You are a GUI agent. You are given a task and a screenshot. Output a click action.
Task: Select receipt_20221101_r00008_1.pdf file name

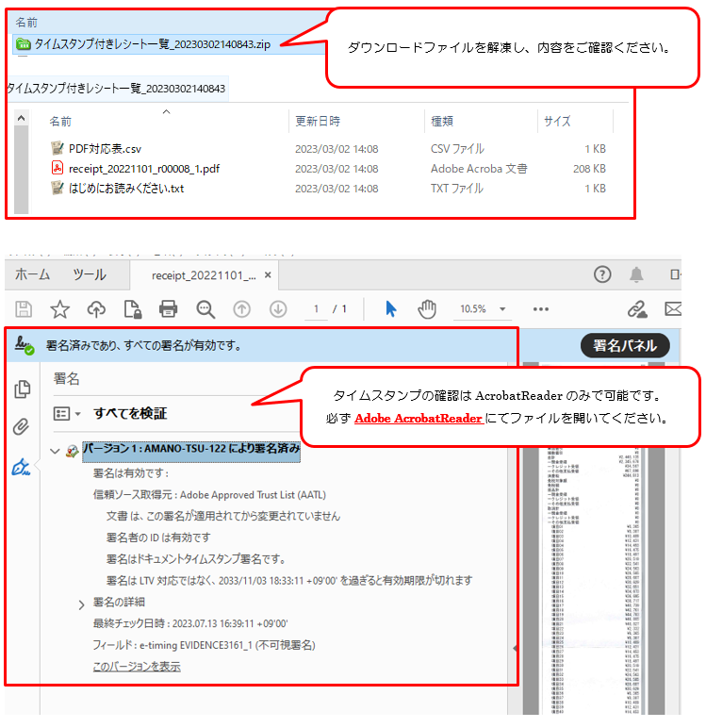[x=144, y=169]
